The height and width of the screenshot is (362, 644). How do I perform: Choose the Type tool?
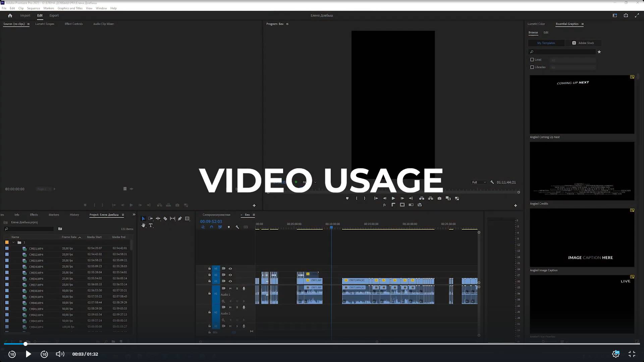[x=151, y=226]
